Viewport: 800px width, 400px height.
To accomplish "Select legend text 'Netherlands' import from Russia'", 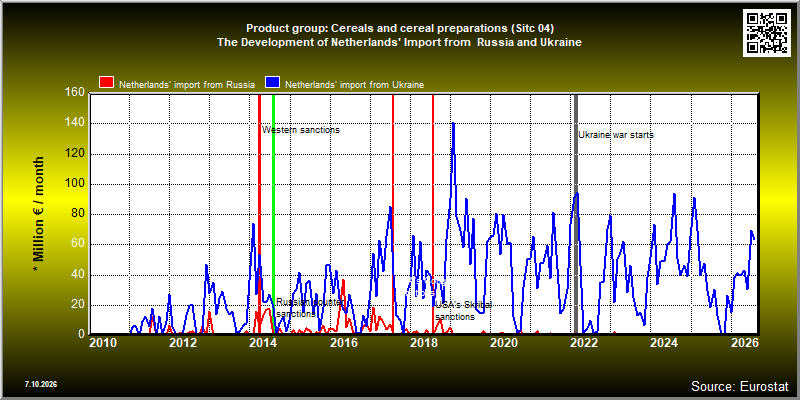I will (187, 85).
